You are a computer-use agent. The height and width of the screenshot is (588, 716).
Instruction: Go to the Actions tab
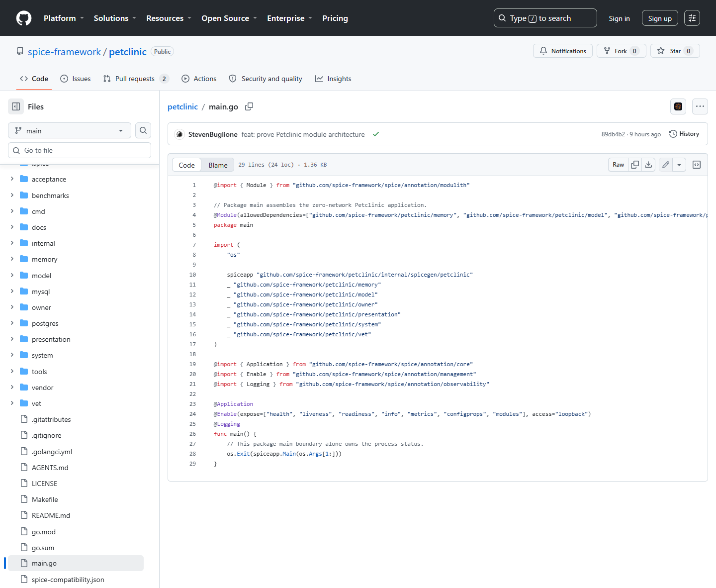pyautogui.click(x=199, y=79)
